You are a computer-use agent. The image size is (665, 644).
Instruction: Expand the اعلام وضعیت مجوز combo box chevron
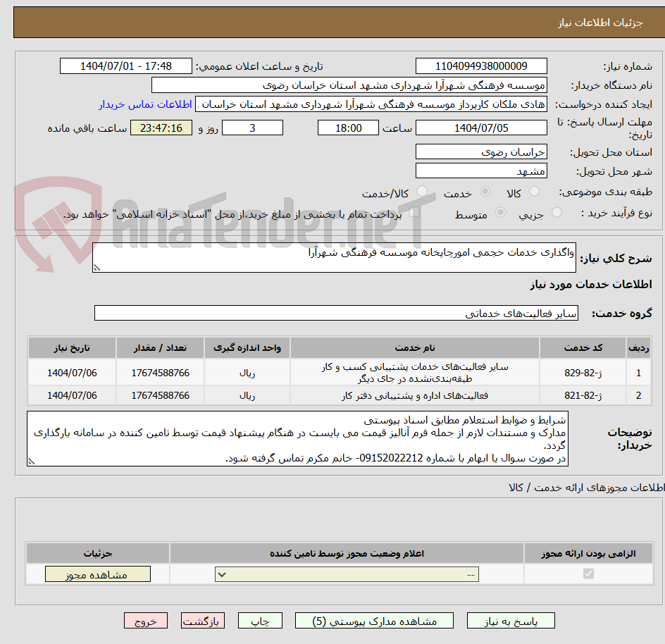click(x=220, y=574)
